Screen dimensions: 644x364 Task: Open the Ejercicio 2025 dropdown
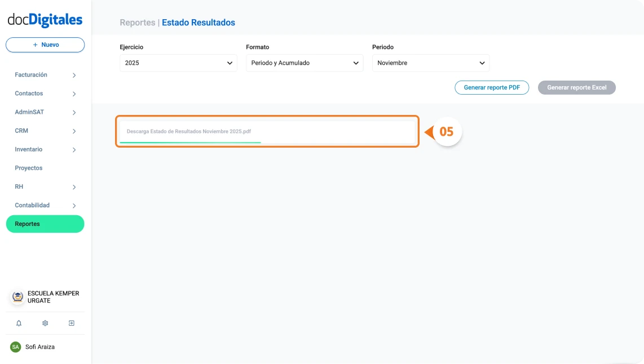178,63
